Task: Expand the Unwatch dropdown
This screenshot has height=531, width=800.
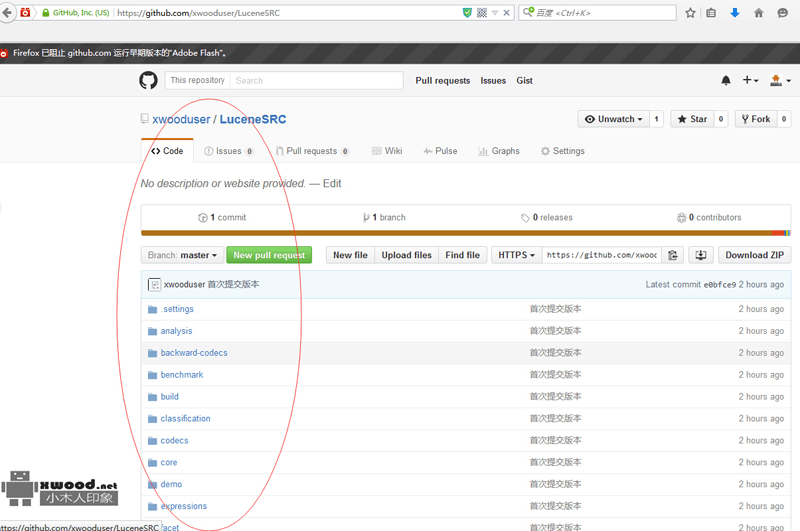Action: coord(614,119)
